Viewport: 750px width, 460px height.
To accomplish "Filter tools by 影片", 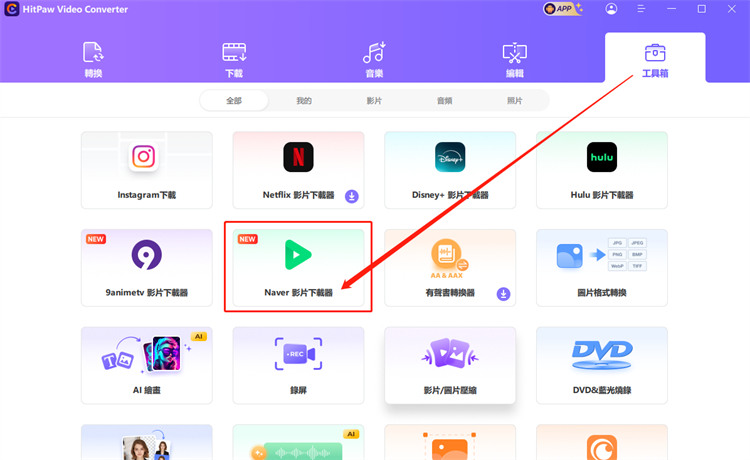I will click(374, 100).
